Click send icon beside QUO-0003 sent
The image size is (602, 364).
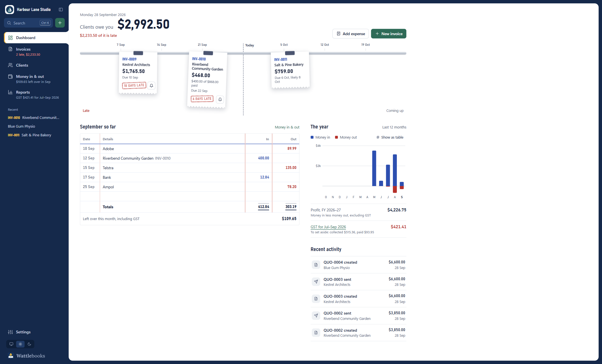pyautogui.click(x=316, y=282)
